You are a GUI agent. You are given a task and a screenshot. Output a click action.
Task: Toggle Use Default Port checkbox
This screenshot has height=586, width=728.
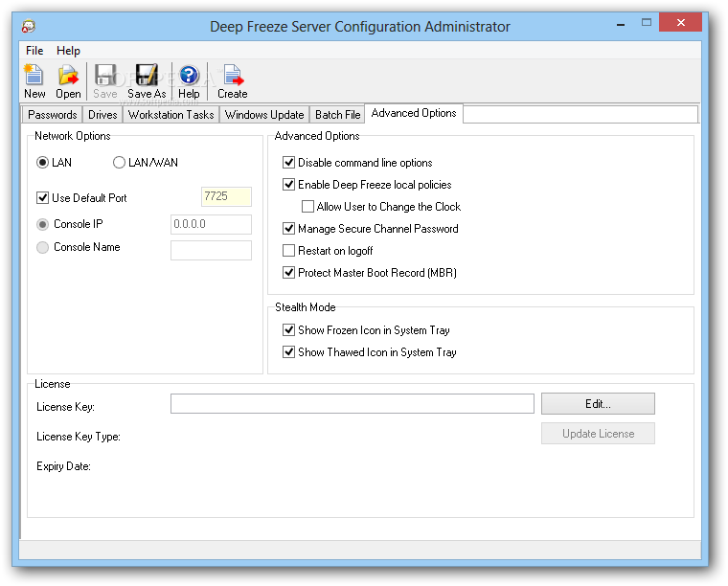click(43, 197)
